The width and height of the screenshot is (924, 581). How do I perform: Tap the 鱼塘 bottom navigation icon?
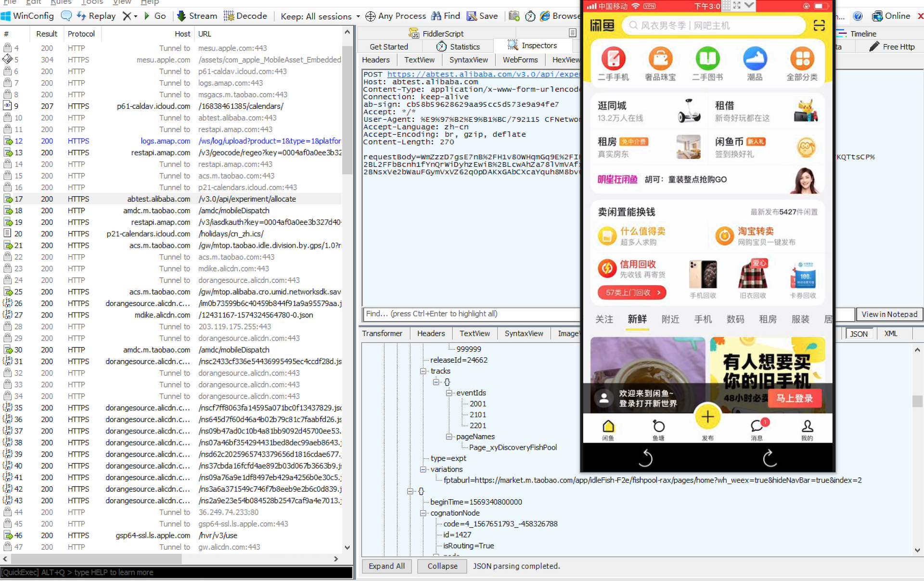[658, 426]
